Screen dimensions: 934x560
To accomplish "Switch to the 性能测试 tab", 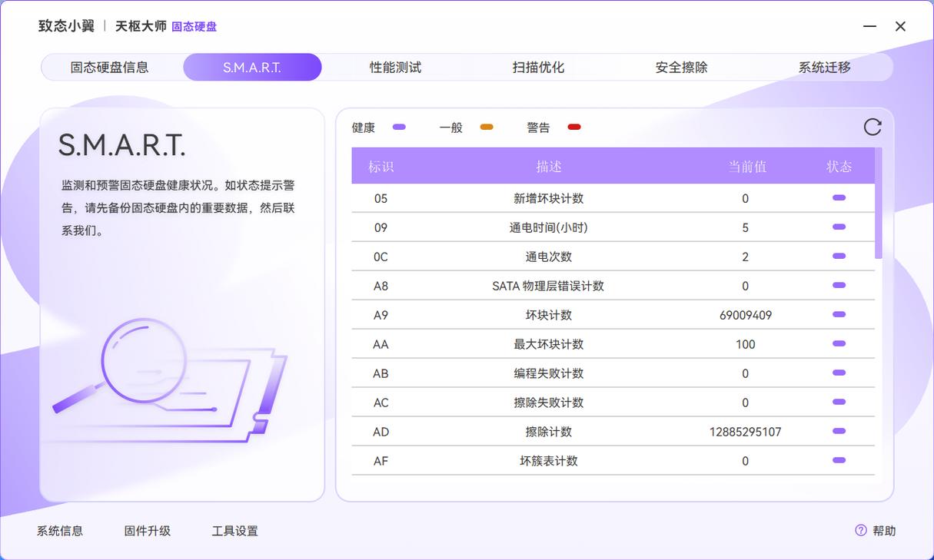I will pyautogui.click(x=394, y=67).
